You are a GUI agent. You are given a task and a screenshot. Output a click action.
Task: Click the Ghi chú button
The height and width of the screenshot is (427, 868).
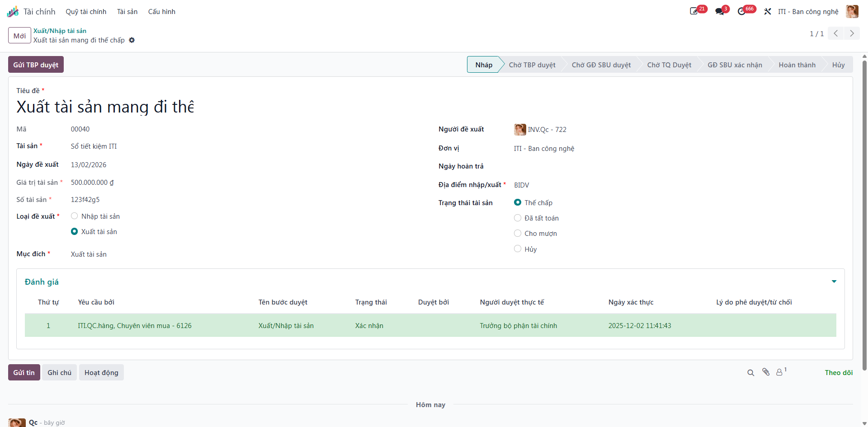tap(59, 372)
